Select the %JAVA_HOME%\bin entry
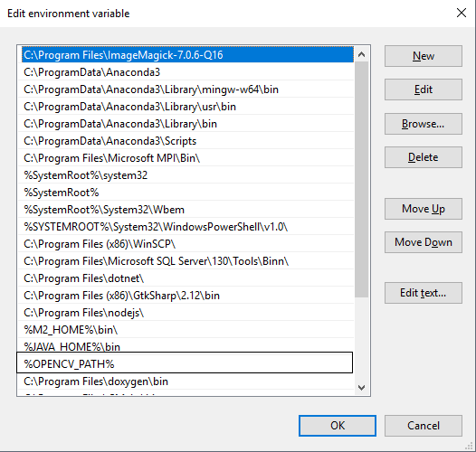 click(186, 346)
